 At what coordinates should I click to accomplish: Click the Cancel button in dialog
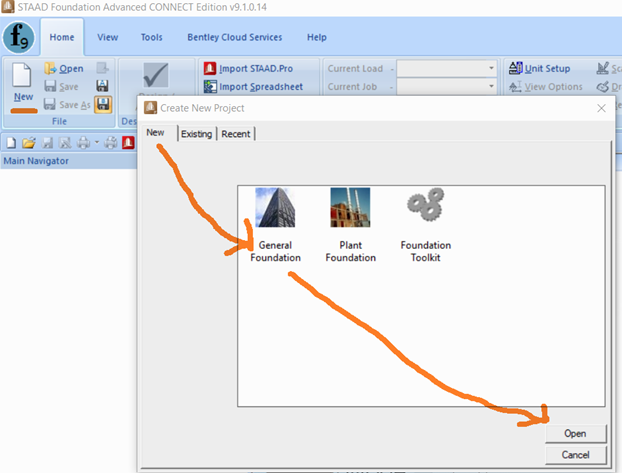pos(576,455)
